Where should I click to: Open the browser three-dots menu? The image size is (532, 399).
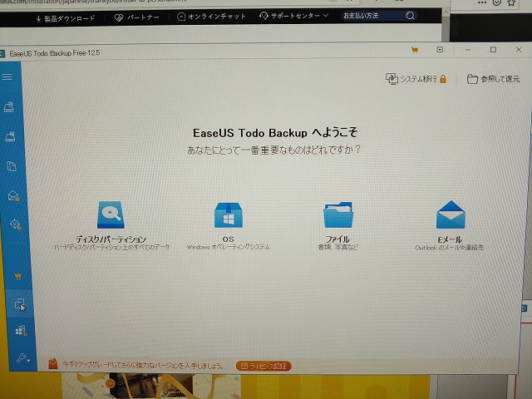click(x=482, y=2)
